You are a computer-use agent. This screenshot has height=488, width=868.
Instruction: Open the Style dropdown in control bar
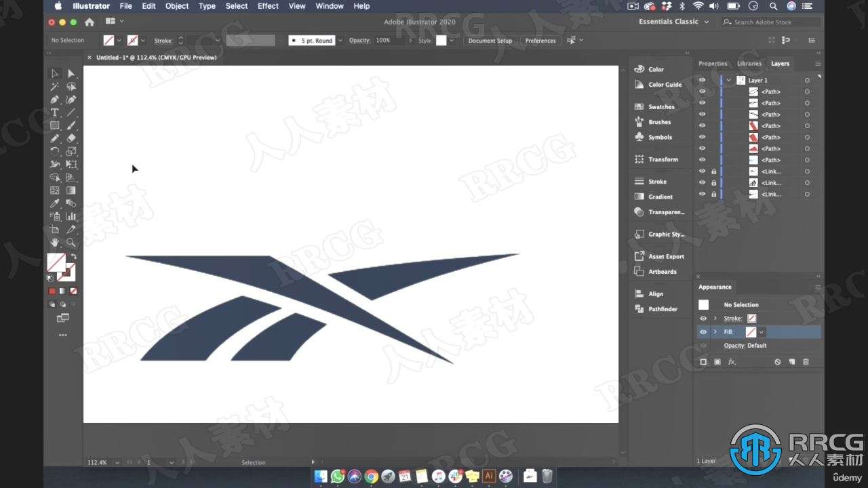[x=452, y=41]
